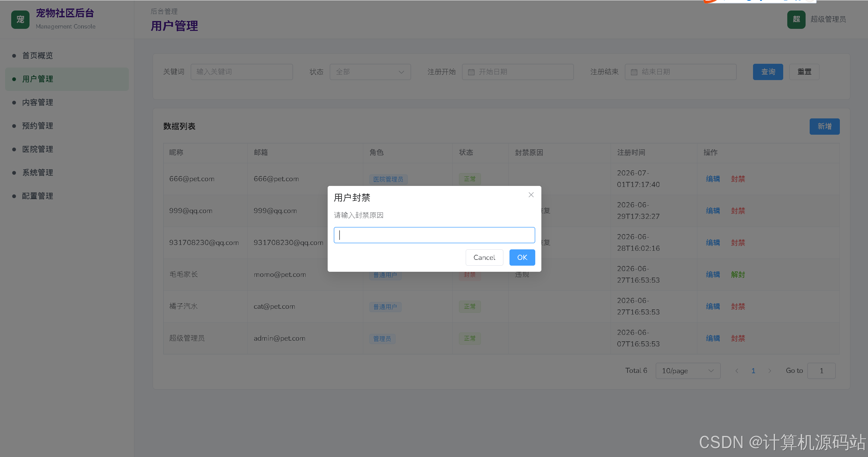Click the 正常 status tag for 666@pet.com
The width and height of the screenshot is (868, 457).
click(x=470, y=179)
